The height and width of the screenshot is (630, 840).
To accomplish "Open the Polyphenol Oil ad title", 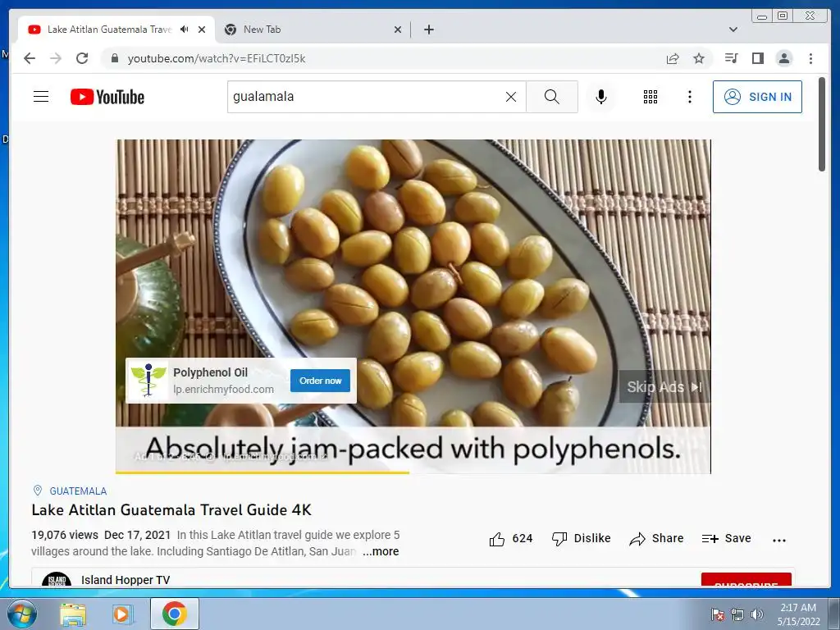I will 210,372.
